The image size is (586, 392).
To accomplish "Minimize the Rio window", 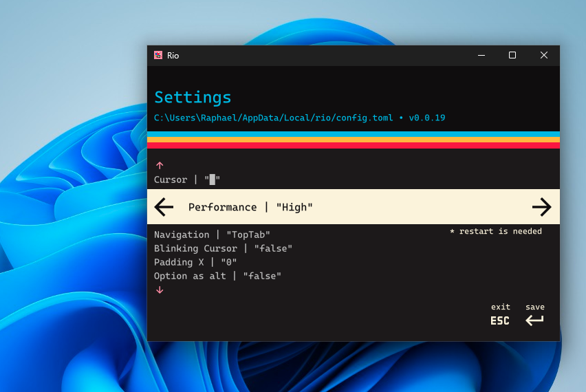I will coord(481,55).
